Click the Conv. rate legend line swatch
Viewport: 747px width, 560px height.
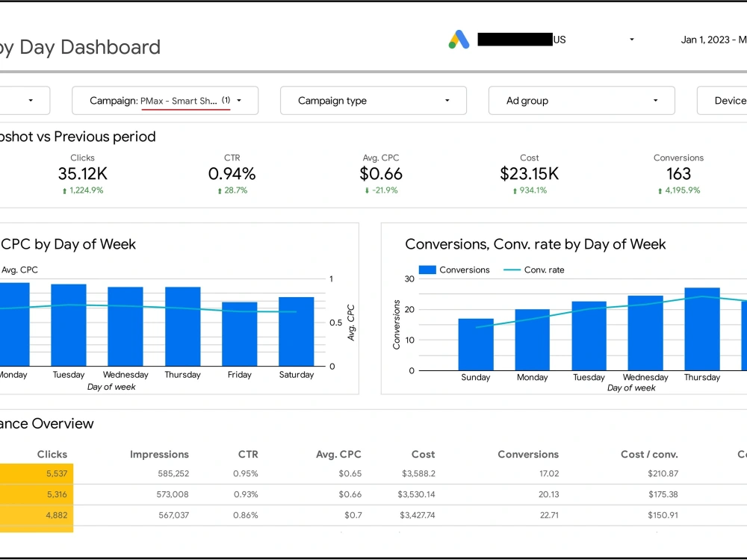512,270
